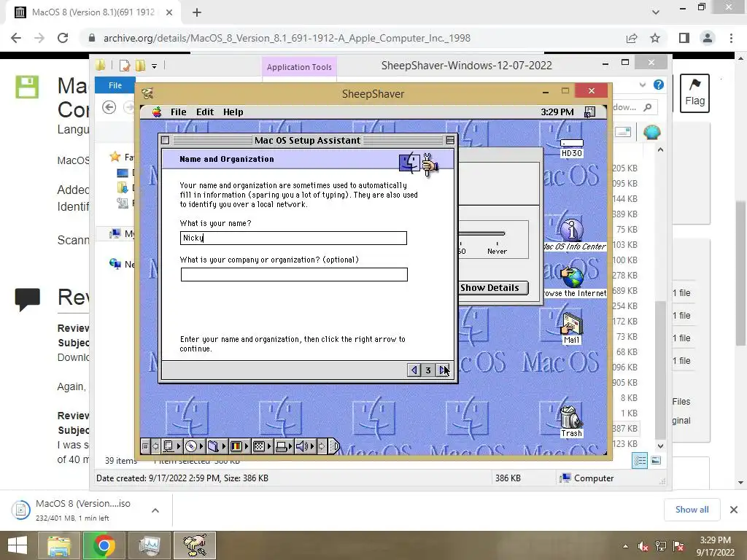Advance to the next Setup Assistant page
Viewport: 747px width, 560px height.
coord(443,370)
